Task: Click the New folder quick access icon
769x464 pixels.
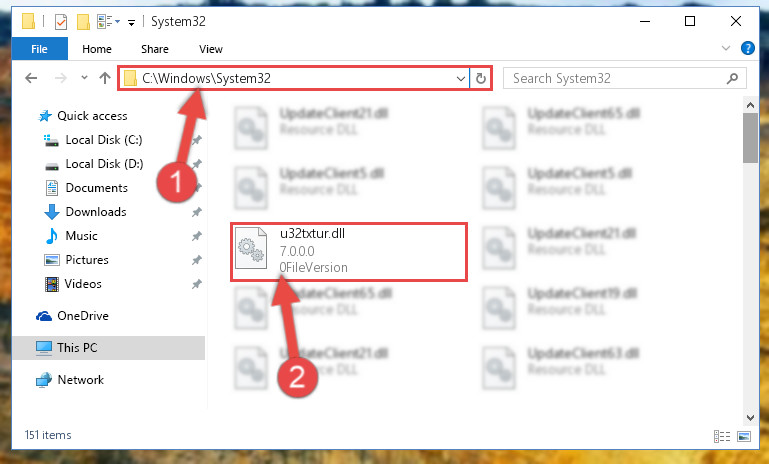Action: click(x=83, y=22)
